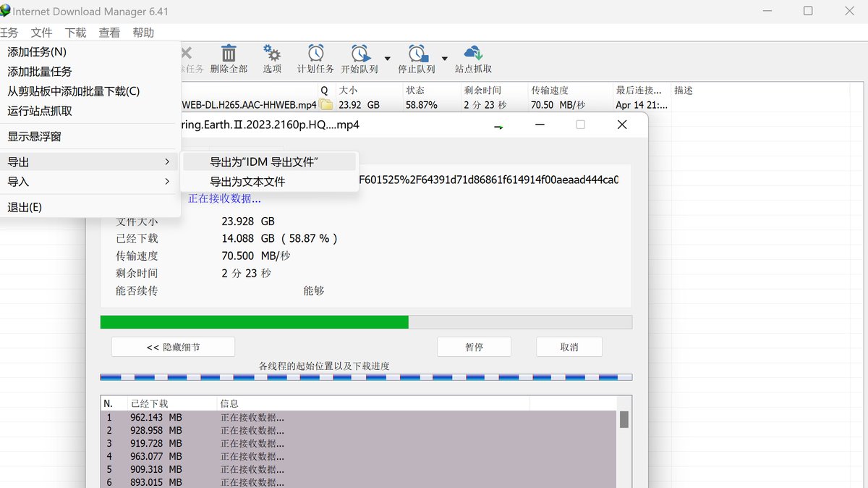Open the 帮助 menu

click(143, 33)
